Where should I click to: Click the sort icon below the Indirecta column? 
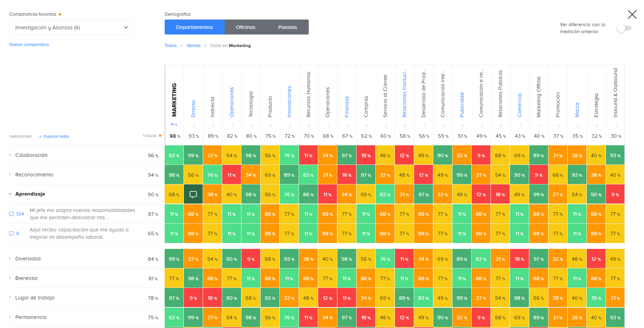pyautogui.click(x=212, y=124)
